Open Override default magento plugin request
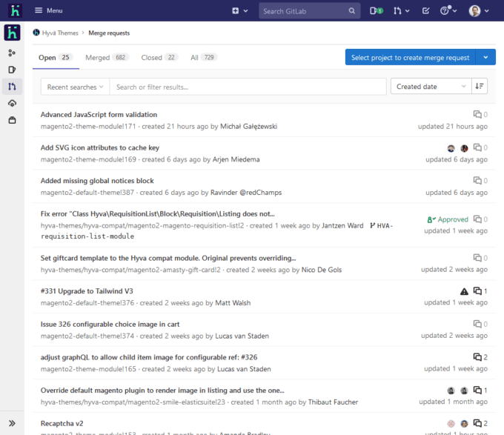This screenshot has width=504, height=435. pos(162,391)
